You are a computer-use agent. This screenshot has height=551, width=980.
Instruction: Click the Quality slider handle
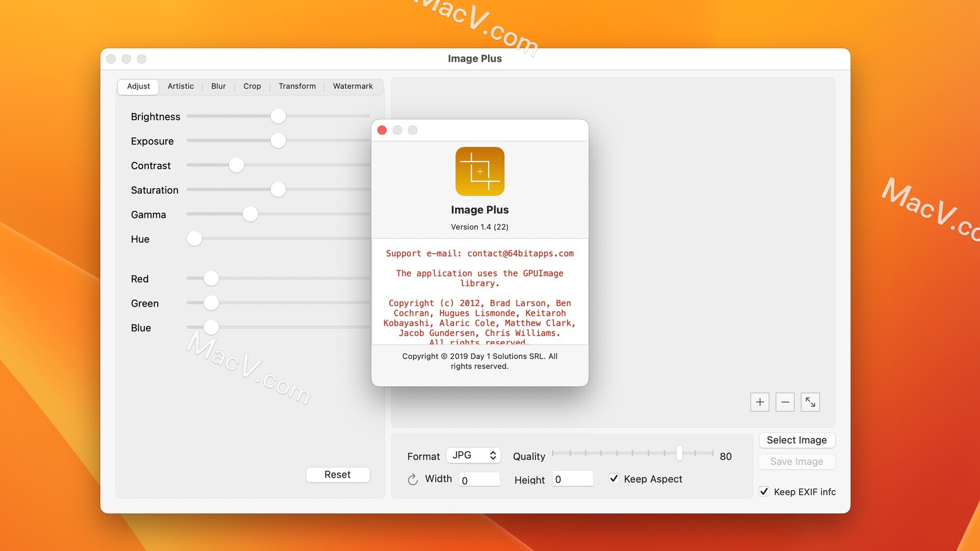(x=679, y=453)
